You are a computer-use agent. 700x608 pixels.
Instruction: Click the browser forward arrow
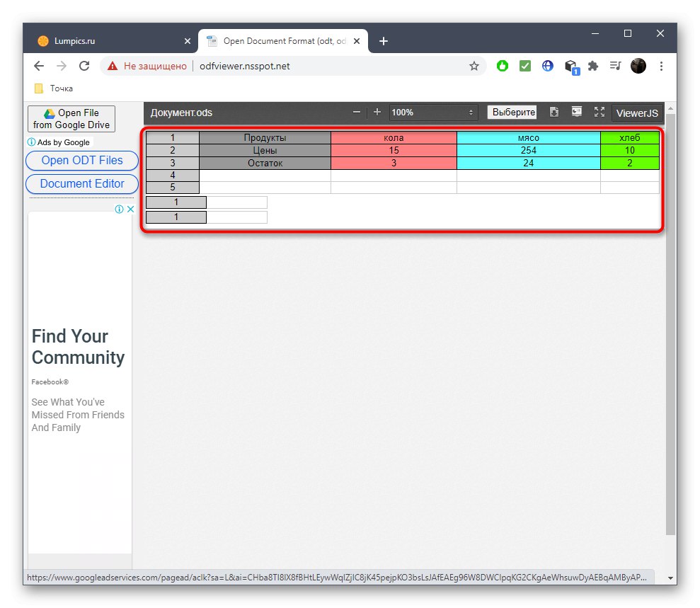coord(62,66)
